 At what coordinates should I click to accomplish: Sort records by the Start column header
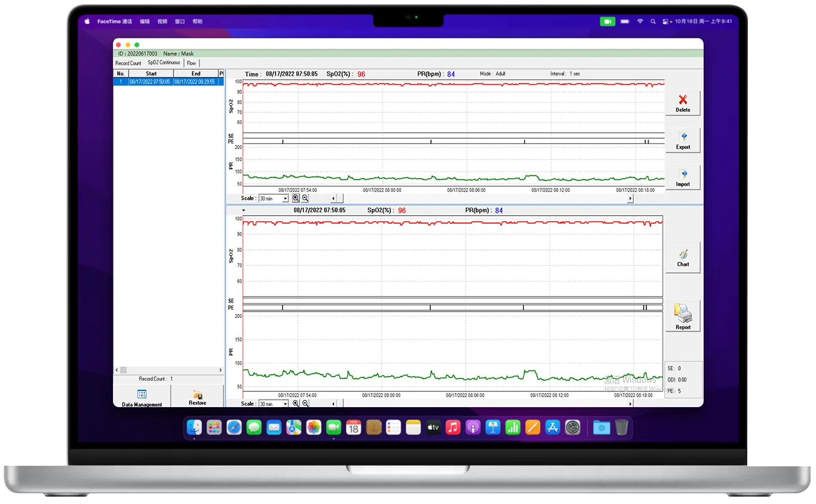tap(151, 74)
